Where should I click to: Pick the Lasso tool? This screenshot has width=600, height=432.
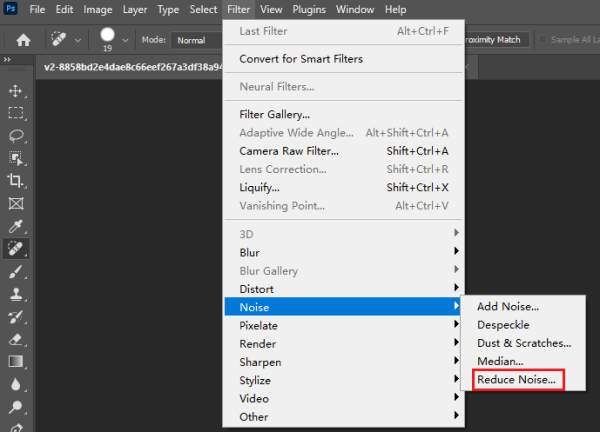15,136
